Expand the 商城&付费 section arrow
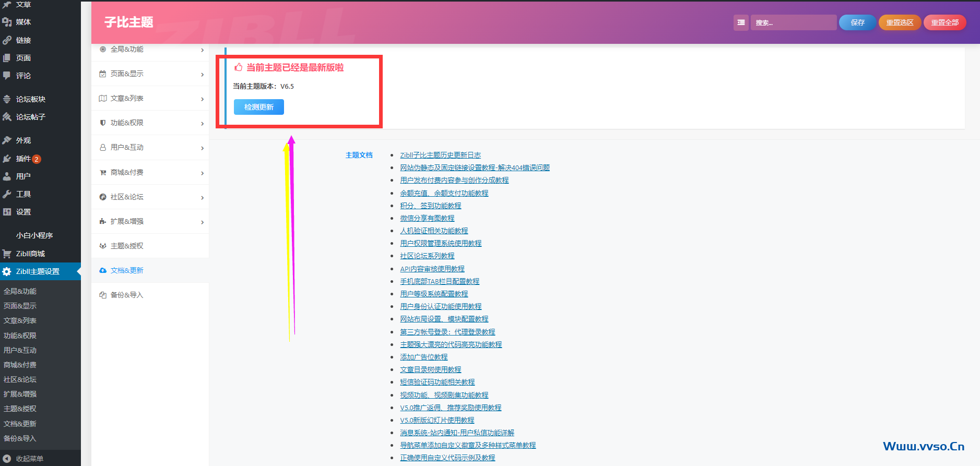The width and height of the screenshot is (980, 466). coord(202,173)
